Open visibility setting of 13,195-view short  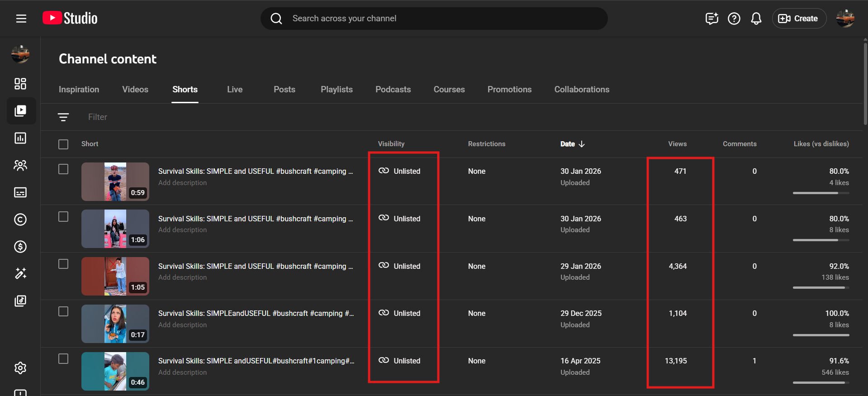pyautogui.click(x=400, y=361)
